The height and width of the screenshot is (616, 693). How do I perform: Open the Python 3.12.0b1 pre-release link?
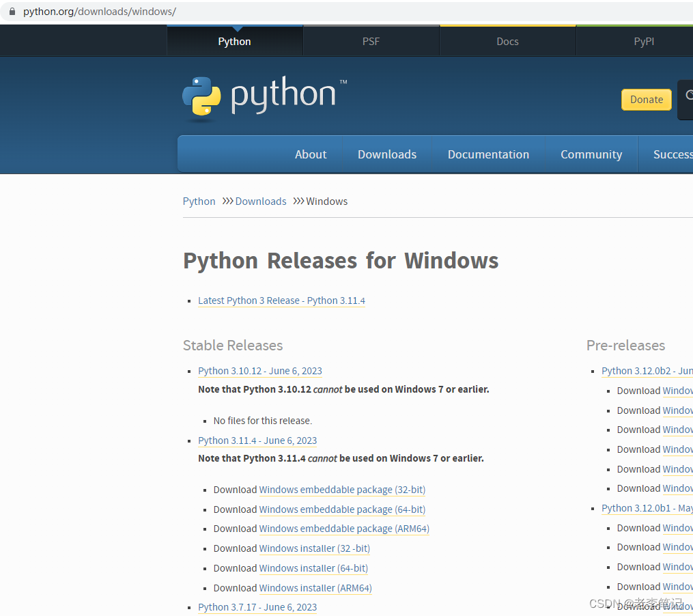[x=646, y=508]
